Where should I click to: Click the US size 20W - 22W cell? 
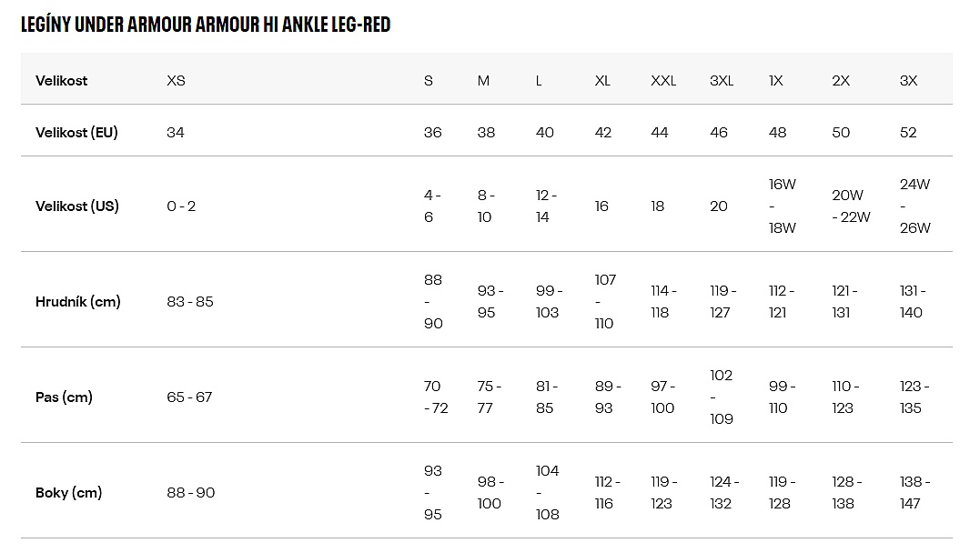(851, 206)
